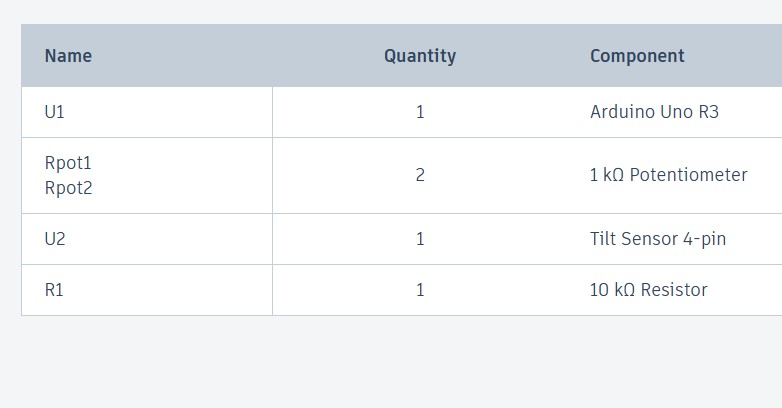Click empty area below the table
The width and height of the screenshot is (782, 408).
click(391, 362)
